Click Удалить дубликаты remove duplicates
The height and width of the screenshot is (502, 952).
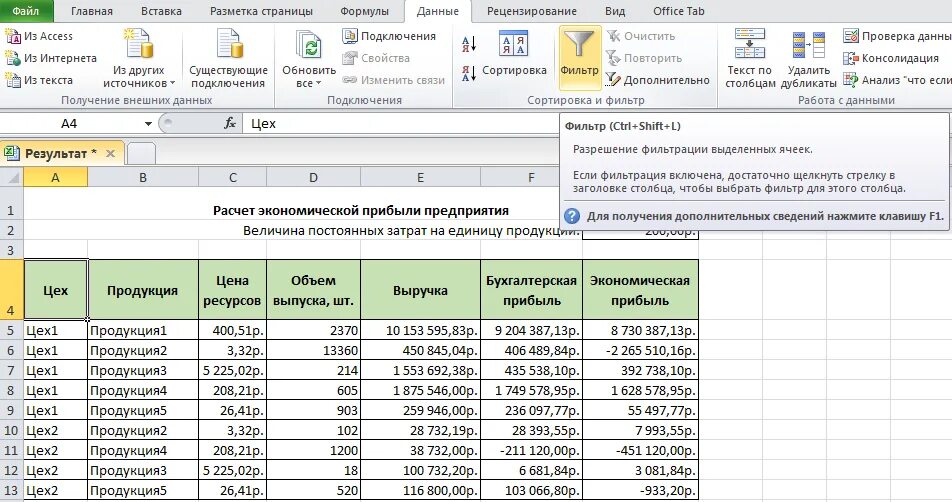click(x=809, y=58)
